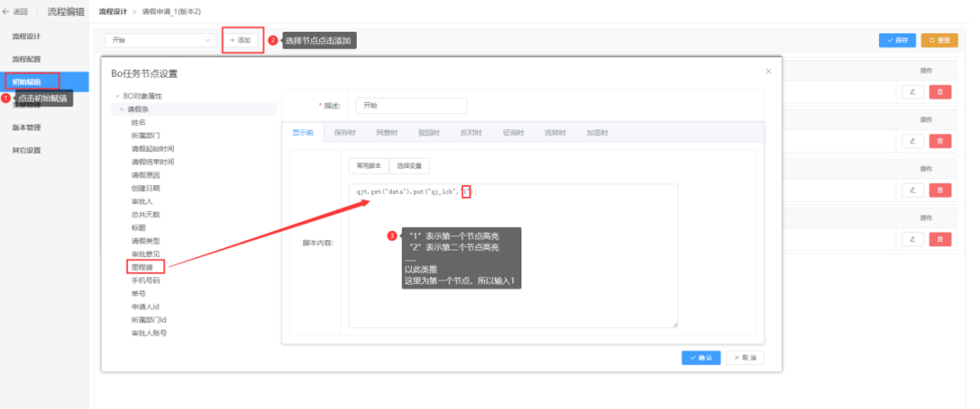Click the 选择变量 button
980x409 pixels.
(x=409, y=166)
